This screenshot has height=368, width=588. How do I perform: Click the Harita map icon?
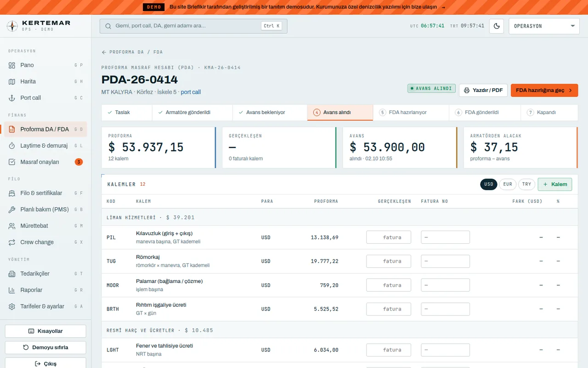coord(12,81)
